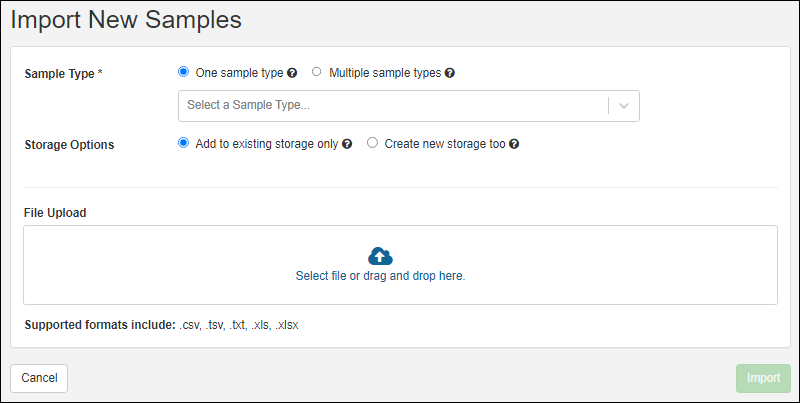Click the Storage Options label
Screen dimensions: 800x403
(69, 145)
